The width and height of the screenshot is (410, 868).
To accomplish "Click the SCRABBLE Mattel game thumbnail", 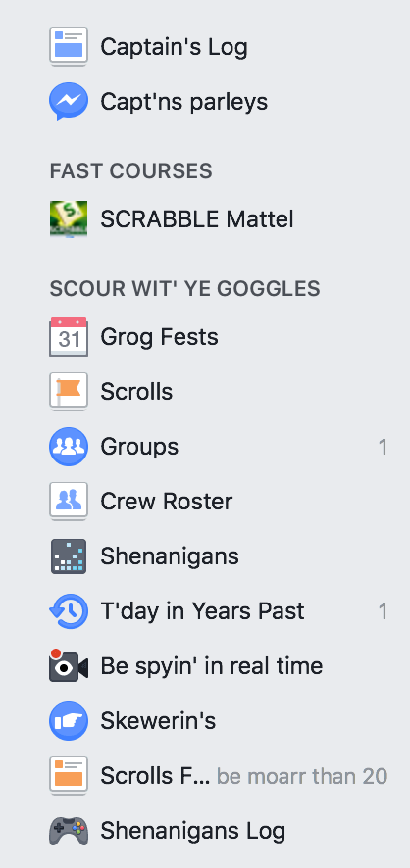I will click(x=68, y=219).
